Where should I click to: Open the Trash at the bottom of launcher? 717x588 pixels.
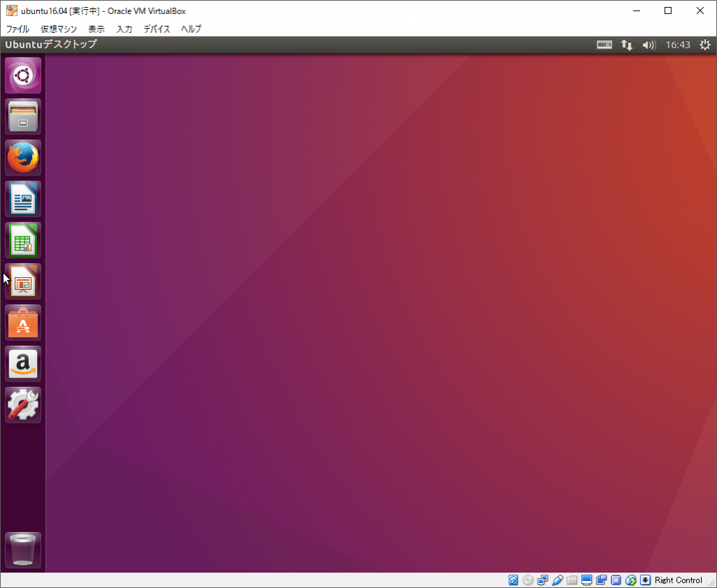22,550
